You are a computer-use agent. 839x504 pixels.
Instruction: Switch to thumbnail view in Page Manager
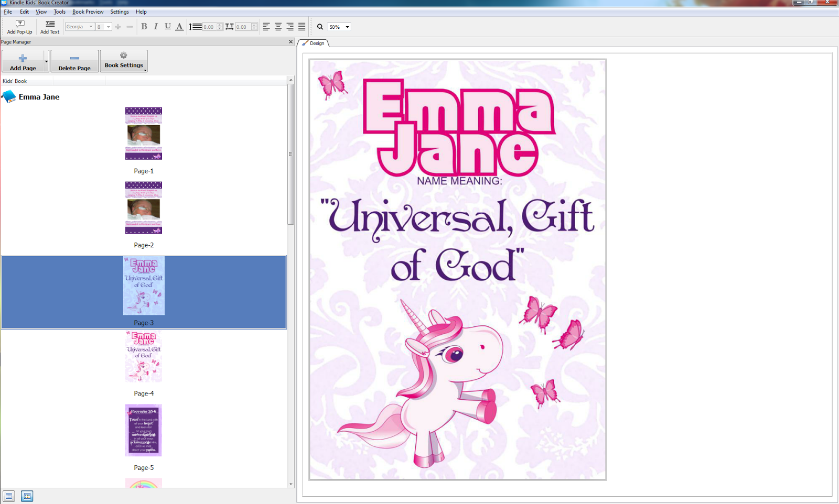(x=27, y=496)
